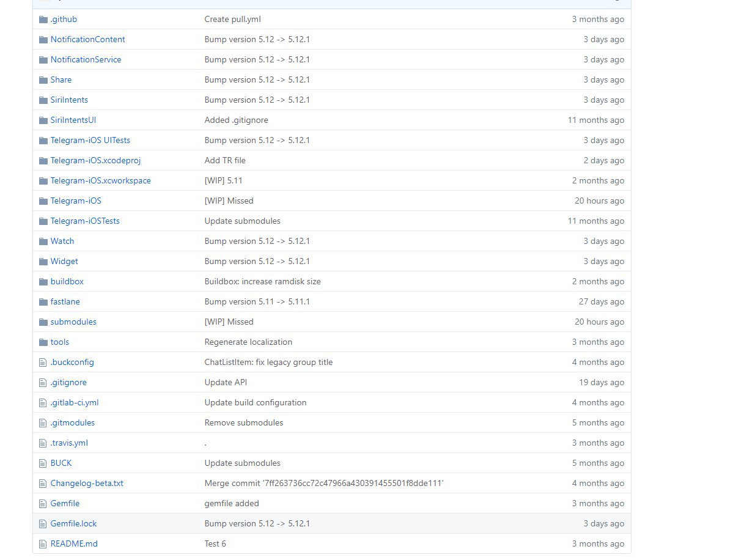Viewport: 747px width, 560px height.
Task: Open the .gitlab-ci.yml file
Action: point(75,403)
